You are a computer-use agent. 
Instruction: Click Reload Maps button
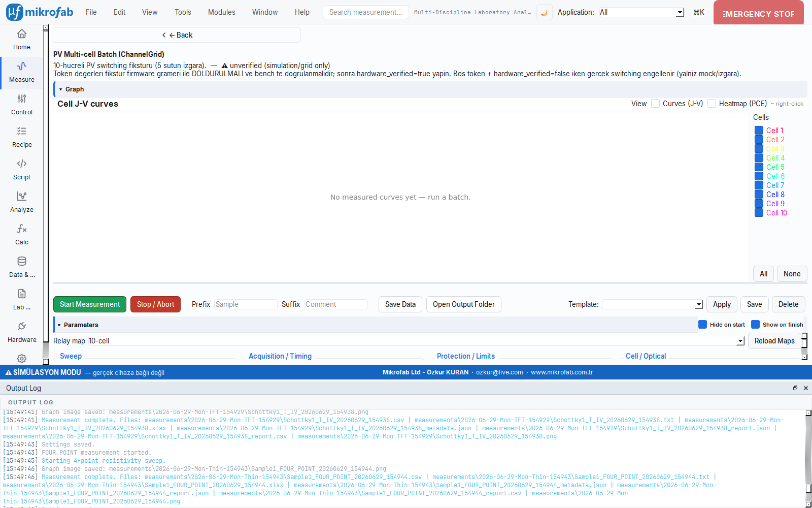(x=774, y=341)
